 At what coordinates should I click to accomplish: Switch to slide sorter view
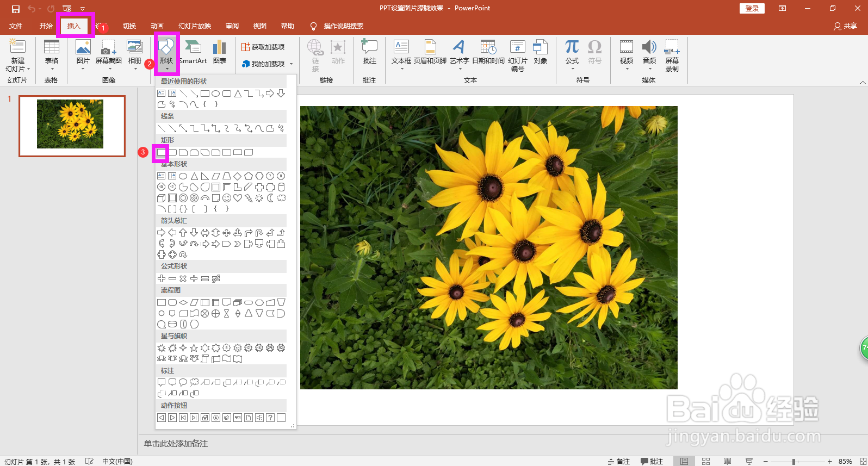706,461
